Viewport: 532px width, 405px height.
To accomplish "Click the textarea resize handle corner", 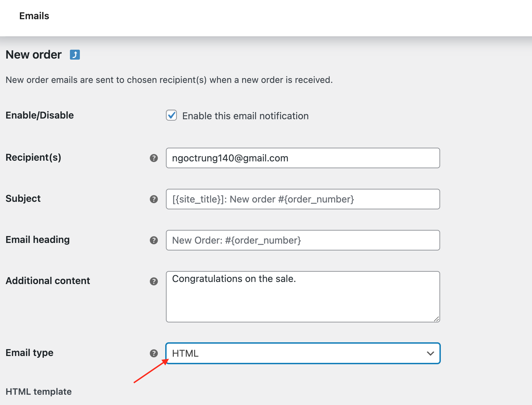I will pyautogui.click(x=436, y=319).
